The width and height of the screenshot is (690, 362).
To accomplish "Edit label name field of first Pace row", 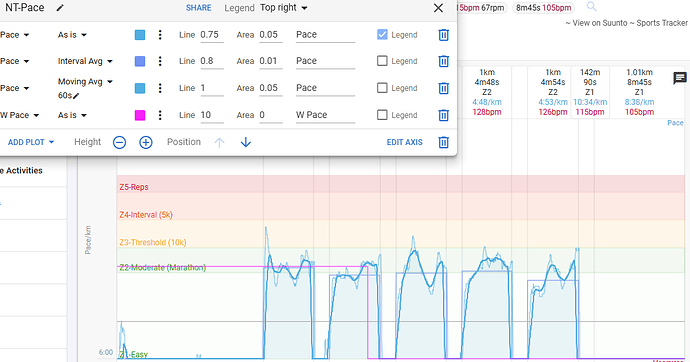I will pos(325,35).
